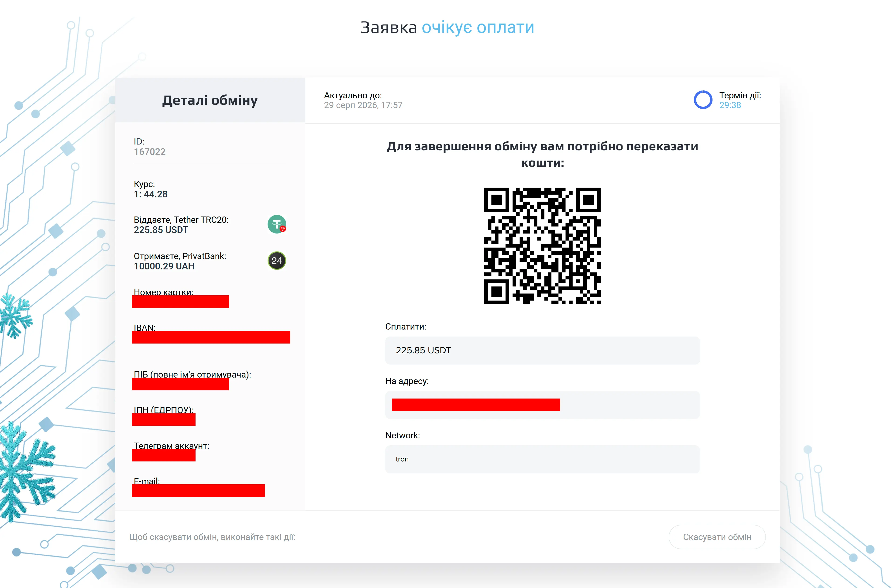The width and height of the screenshot is (895, 588).
Task: Click the date 29 серп 2026, 17:57
Action: pos(363,105)
